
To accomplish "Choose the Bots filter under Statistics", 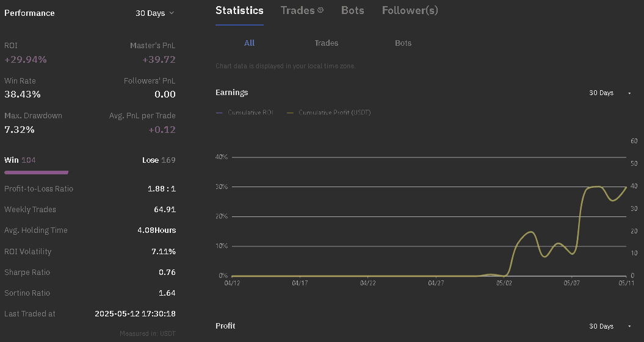I will click(403, 43).
